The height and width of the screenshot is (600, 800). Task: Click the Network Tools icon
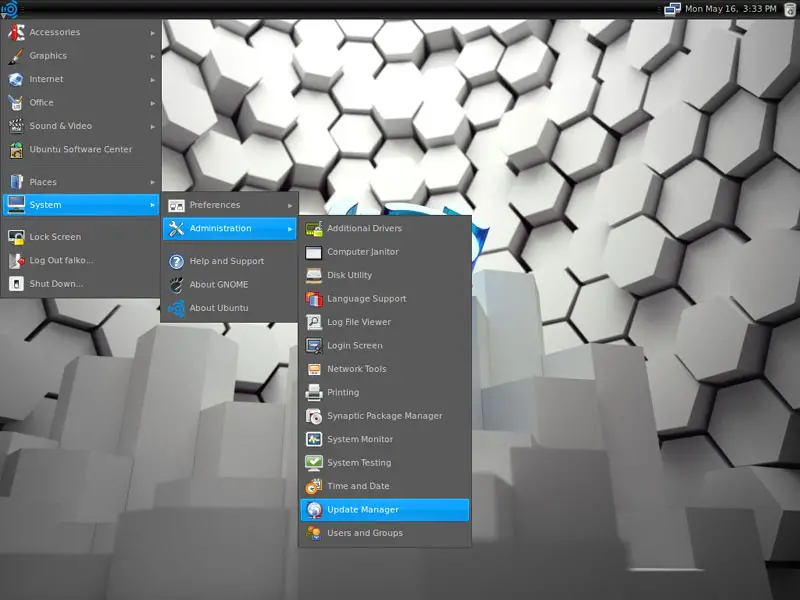314,369
